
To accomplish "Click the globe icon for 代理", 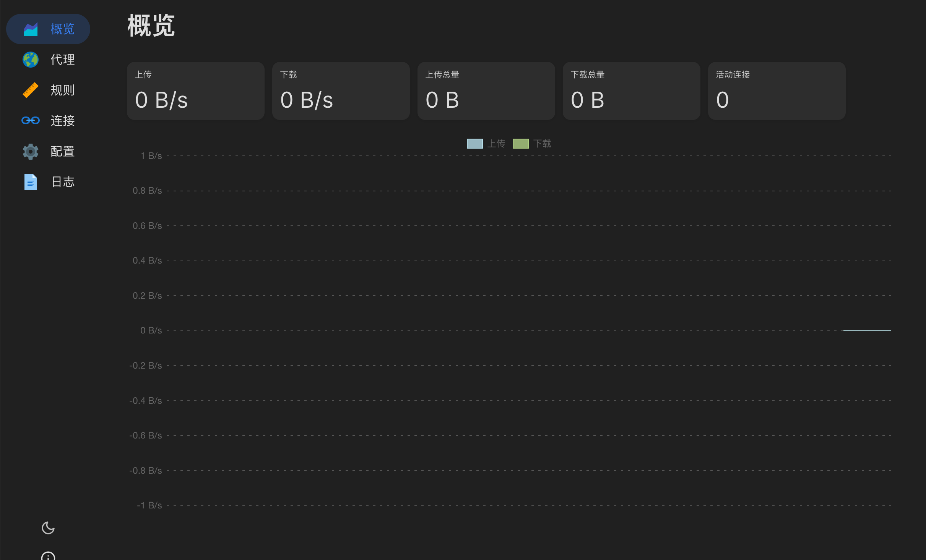I will tap(31, 60).
